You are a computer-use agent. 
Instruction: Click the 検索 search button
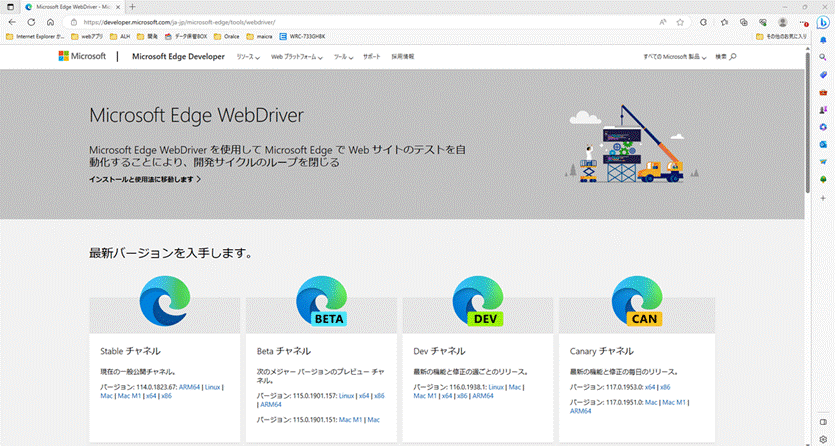pyautogui.click(x=725, y=56)
